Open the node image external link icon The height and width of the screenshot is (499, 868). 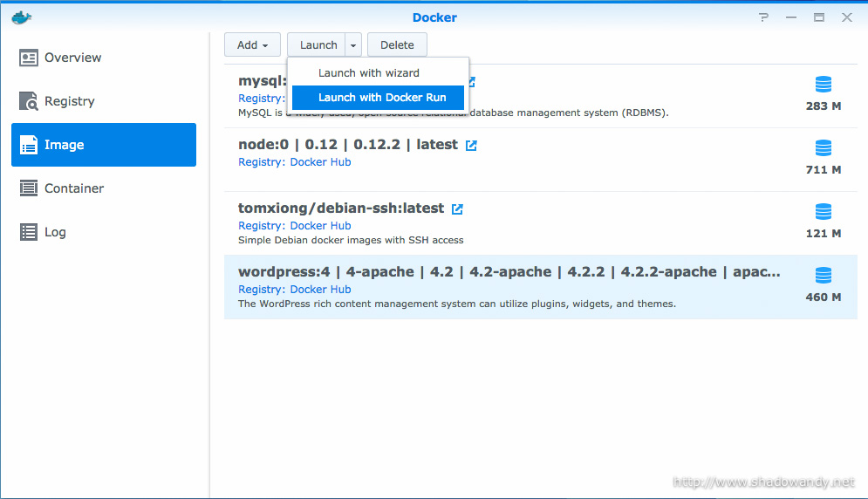pyautogui.click(x=471, y=145)
